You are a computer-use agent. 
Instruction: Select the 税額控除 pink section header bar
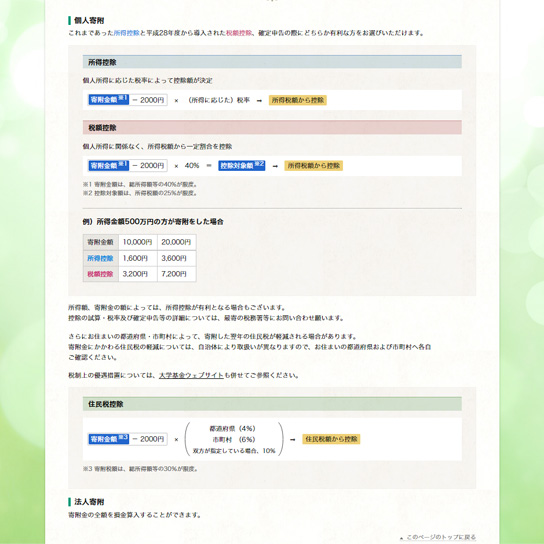tap(272, 127)
